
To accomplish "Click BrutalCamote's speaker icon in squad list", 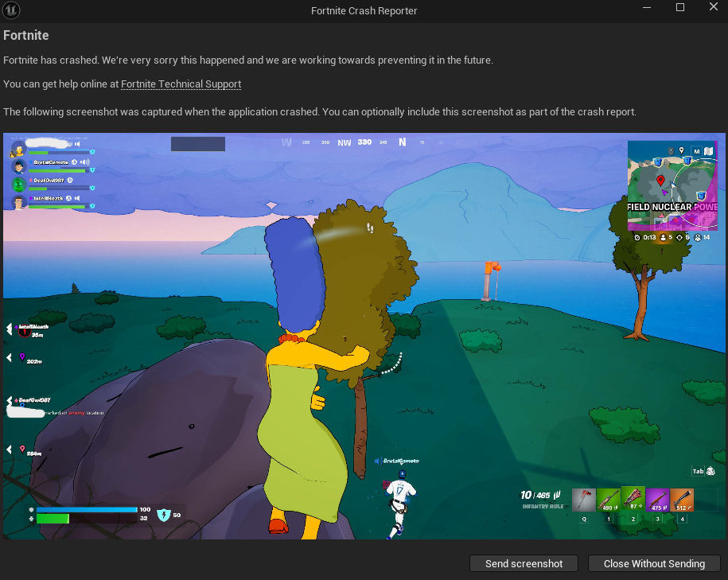I will point(84,162).
